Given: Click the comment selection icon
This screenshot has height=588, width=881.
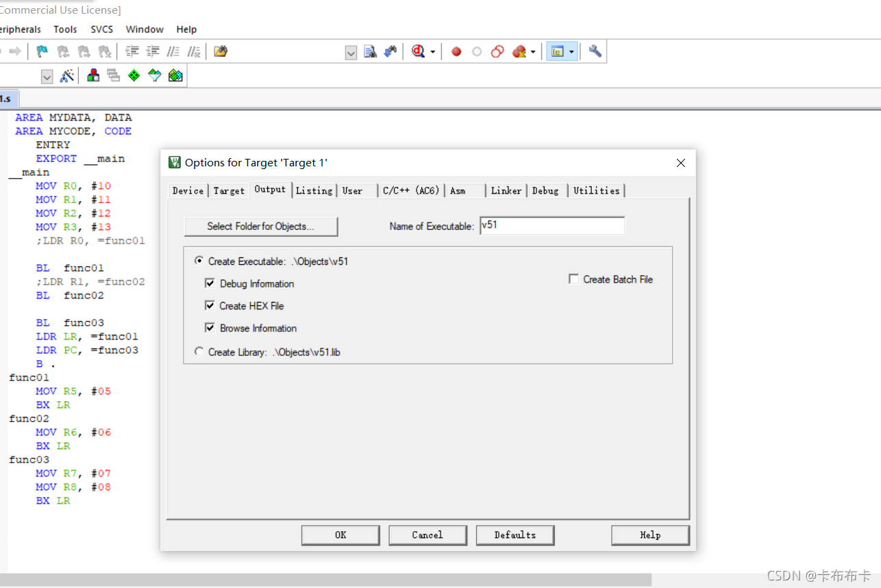Looking at the screenshot, I should tap(173, 51).
